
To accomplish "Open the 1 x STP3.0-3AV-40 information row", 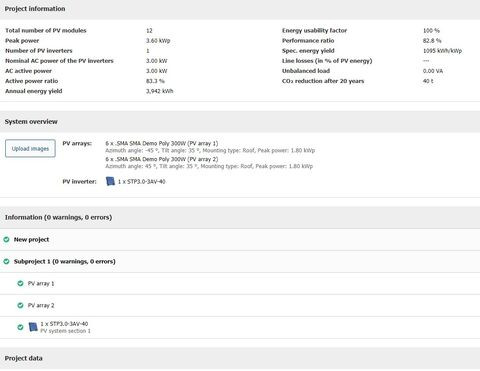I will click(x=240, y=328).
